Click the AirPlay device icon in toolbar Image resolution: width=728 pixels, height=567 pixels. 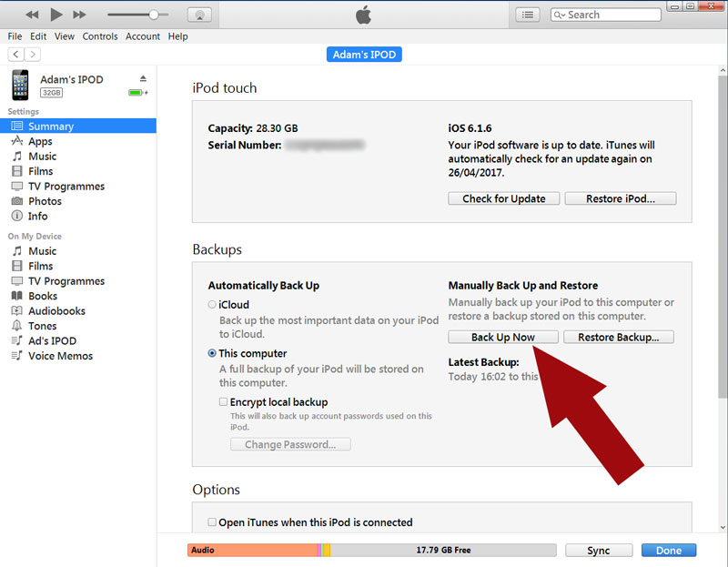(x=200, y=14)
